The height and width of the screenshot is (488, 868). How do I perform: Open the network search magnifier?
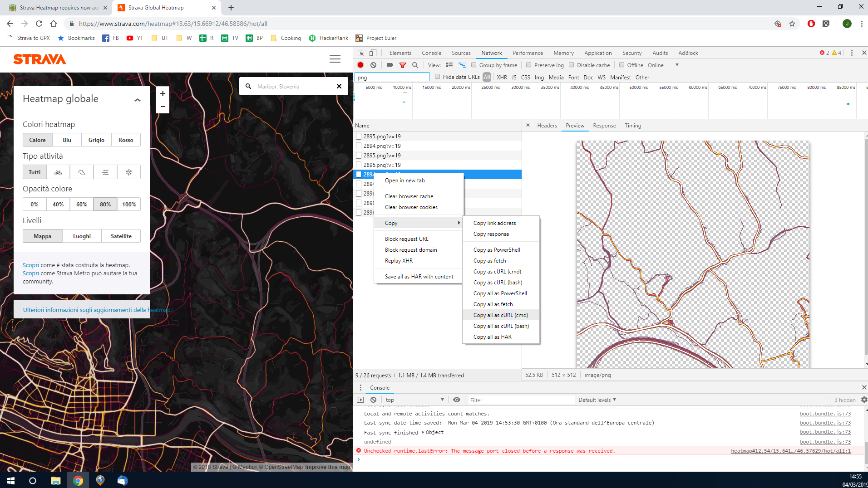click(415, 65)
